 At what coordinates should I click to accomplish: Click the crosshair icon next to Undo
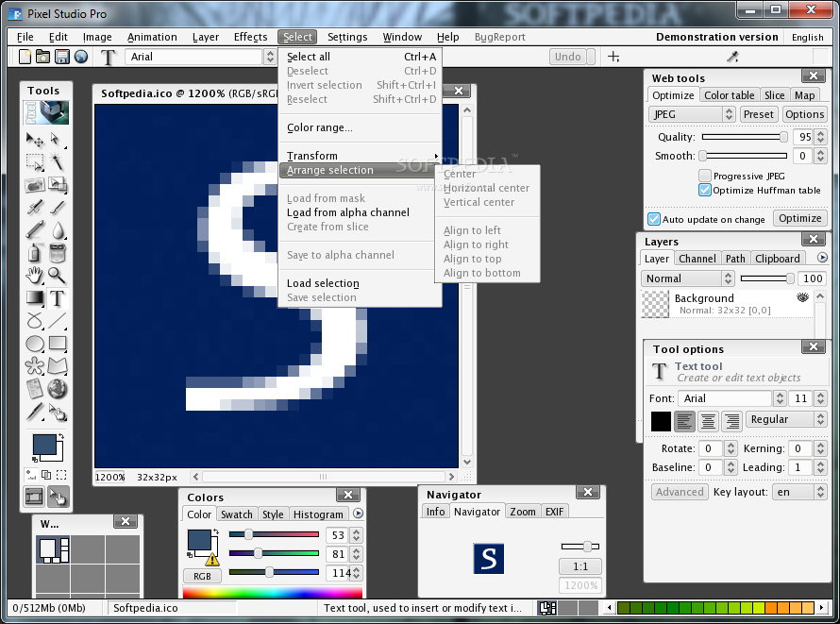pos(613,57)
